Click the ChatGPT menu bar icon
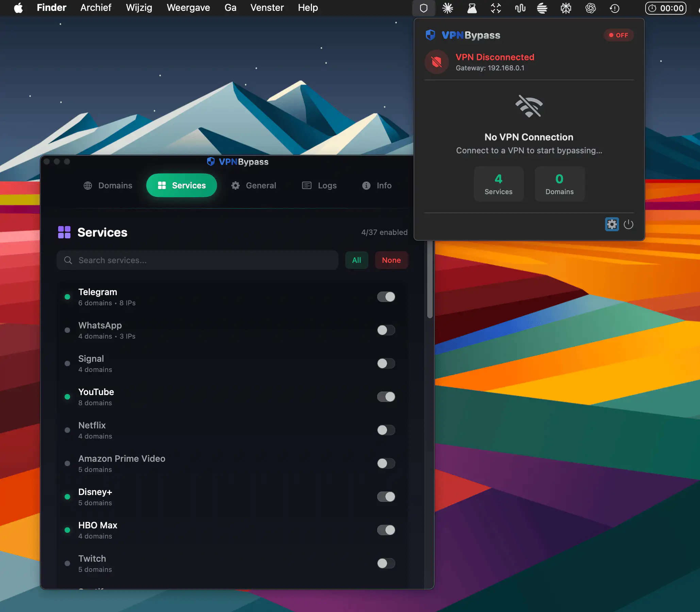 (x=590, y=8)
